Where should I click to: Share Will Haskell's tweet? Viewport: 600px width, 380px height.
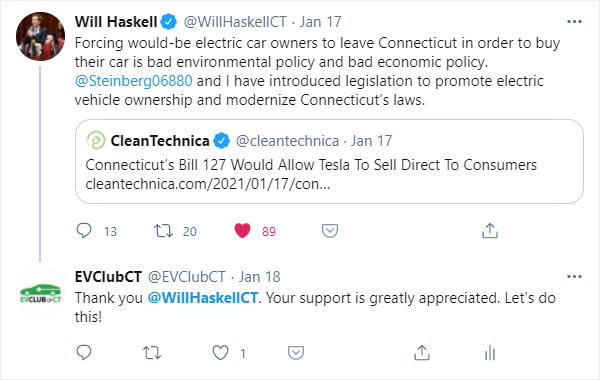tap(490, 231)
